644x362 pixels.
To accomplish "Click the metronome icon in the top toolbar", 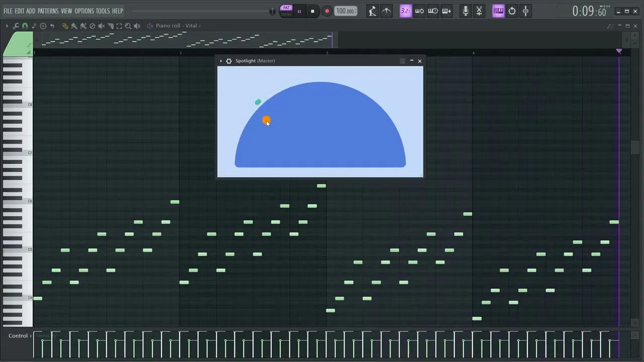I will tap(372, 11).
